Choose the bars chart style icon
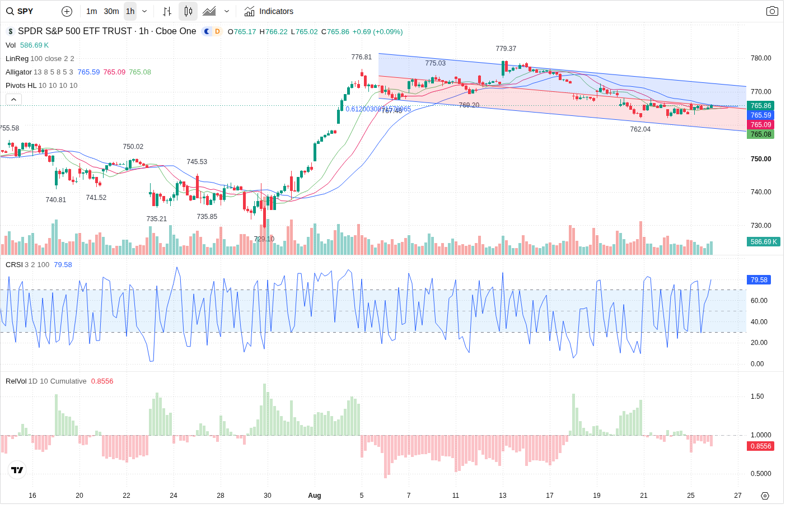Screen dimensions: 795x532 [167, 11]
